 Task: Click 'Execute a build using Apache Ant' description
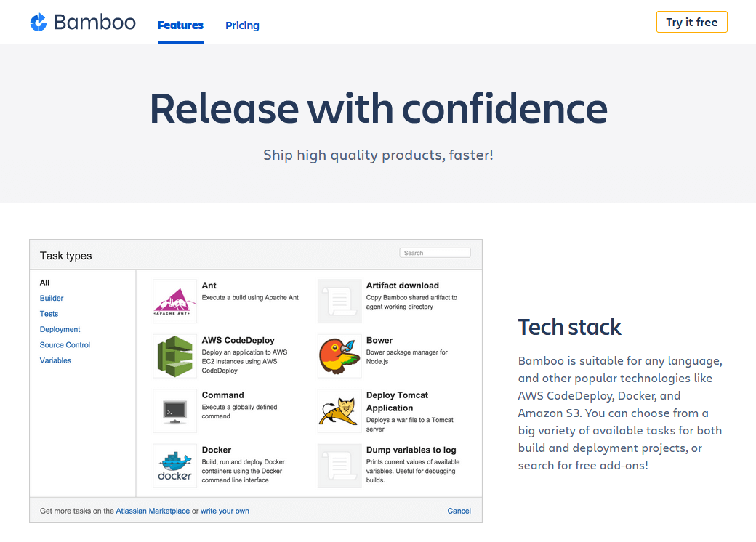[x=250, y=298]
